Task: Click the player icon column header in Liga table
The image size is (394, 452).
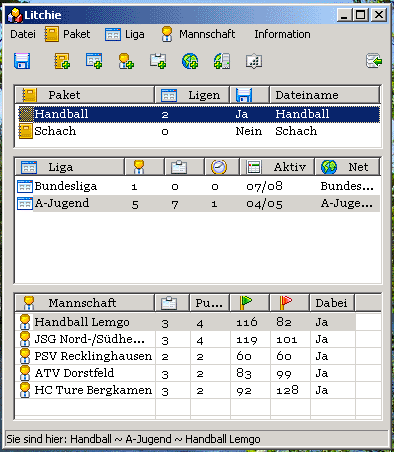Action: point(144,167)
